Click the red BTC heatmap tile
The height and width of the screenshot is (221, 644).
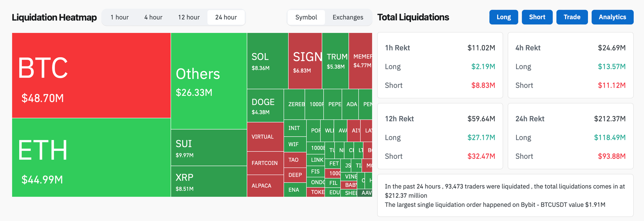pos(91,75)
